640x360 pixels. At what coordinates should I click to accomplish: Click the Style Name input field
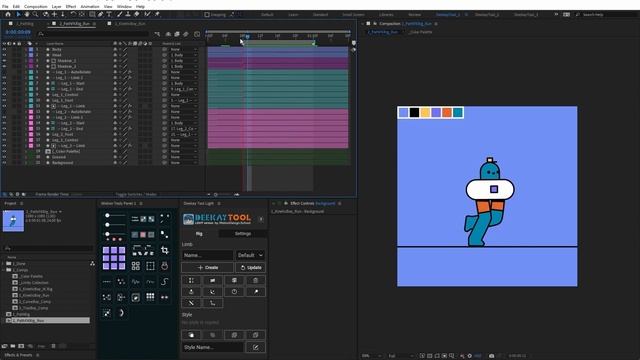[213, 347]
